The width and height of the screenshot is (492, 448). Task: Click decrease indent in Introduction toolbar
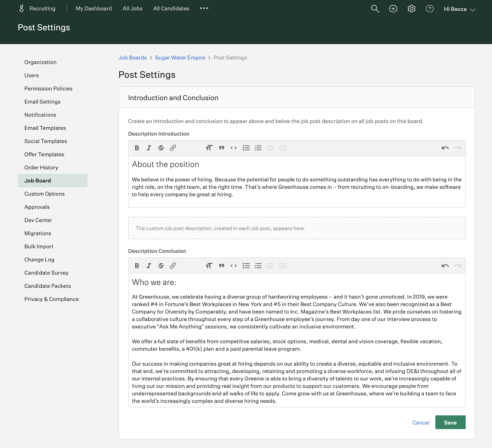tap(270, 148)
